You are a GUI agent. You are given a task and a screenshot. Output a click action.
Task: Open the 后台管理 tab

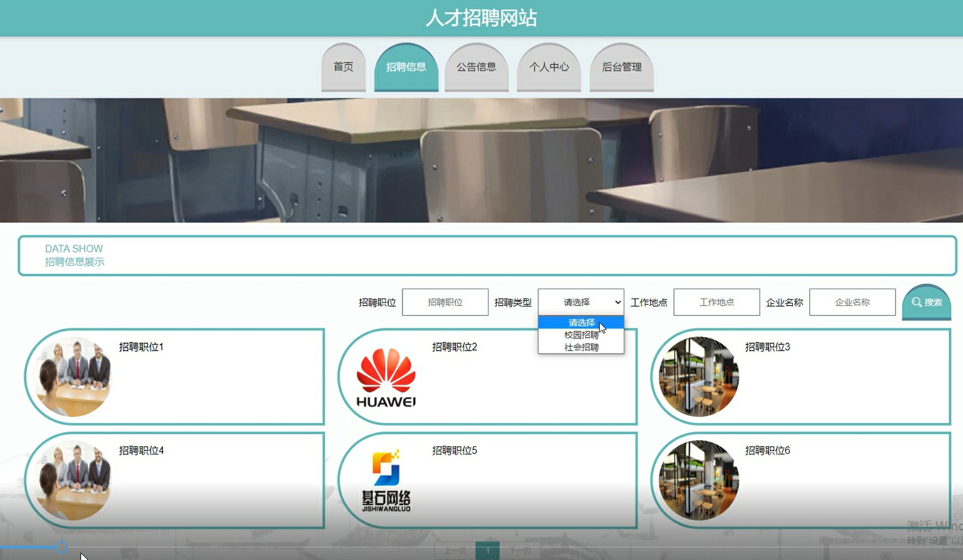click(x=621, y=67)
